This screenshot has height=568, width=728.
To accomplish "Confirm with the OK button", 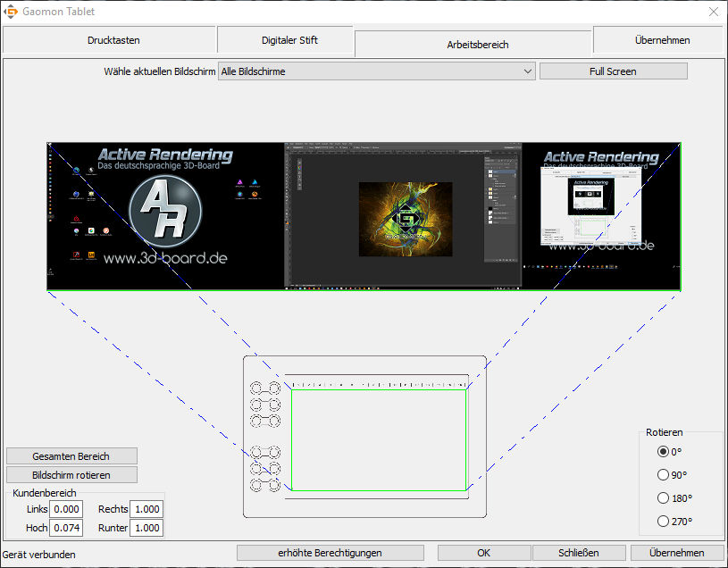I will click(484, 553).
